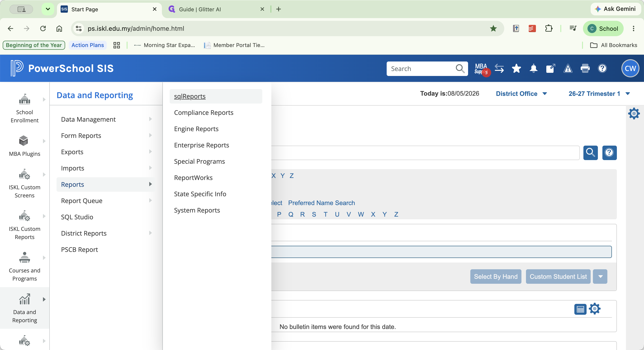Open All Bookmarks folder
The image size is (644, 350).
613,45
